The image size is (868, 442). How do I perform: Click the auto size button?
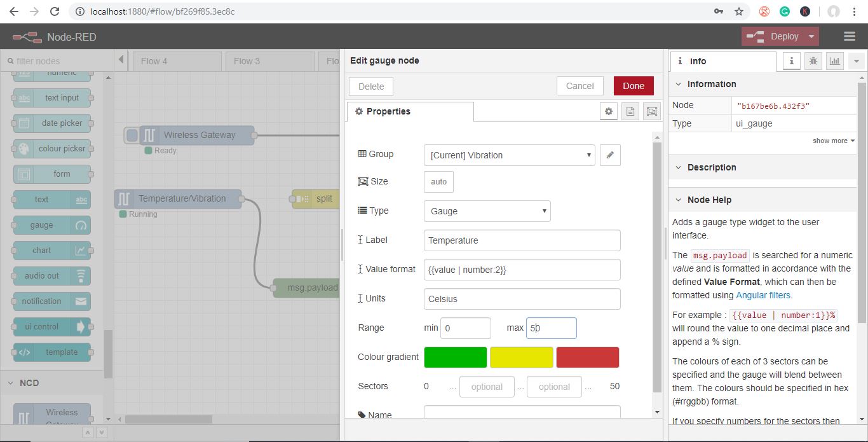tap(438, 182)
